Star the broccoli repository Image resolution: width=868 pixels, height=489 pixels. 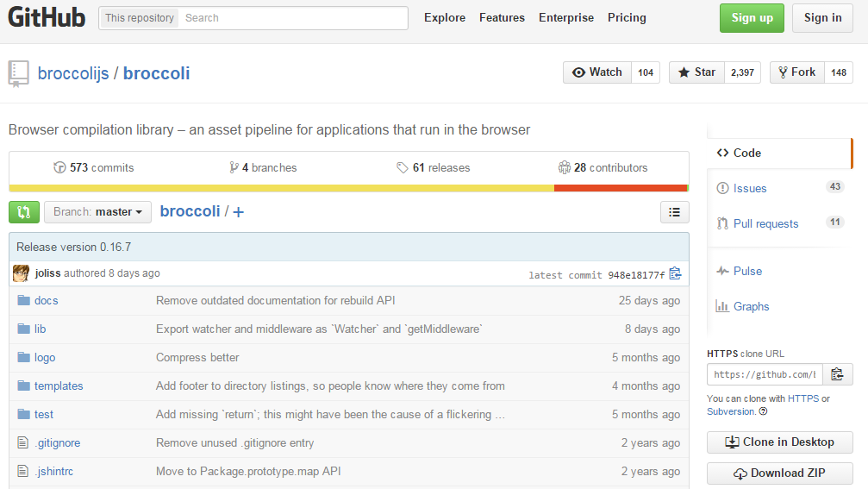[696, 72]
